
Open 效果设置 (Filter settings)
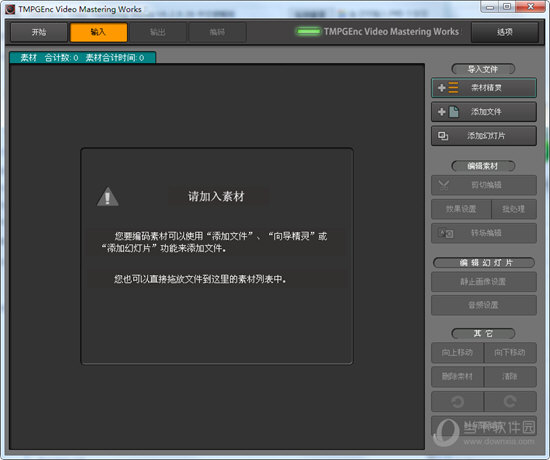tap(461, 209)
